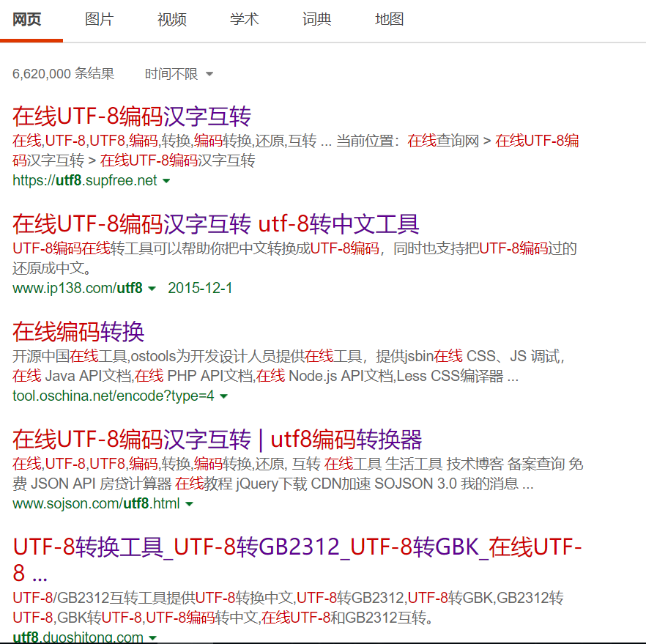
Task: Open first result 在线UTF-8编码汉字互转
Action: click(132, 116)
